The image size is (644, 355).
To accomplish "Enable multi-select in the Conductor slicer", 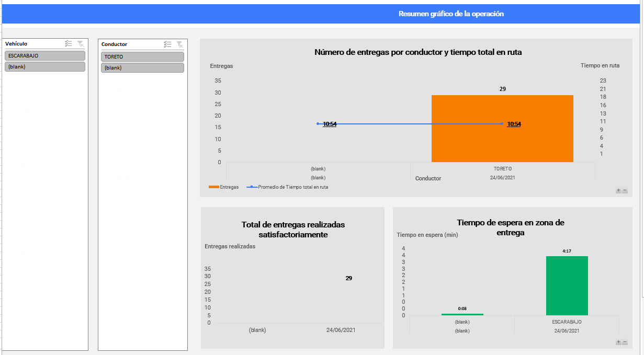I will coord(167,44).
